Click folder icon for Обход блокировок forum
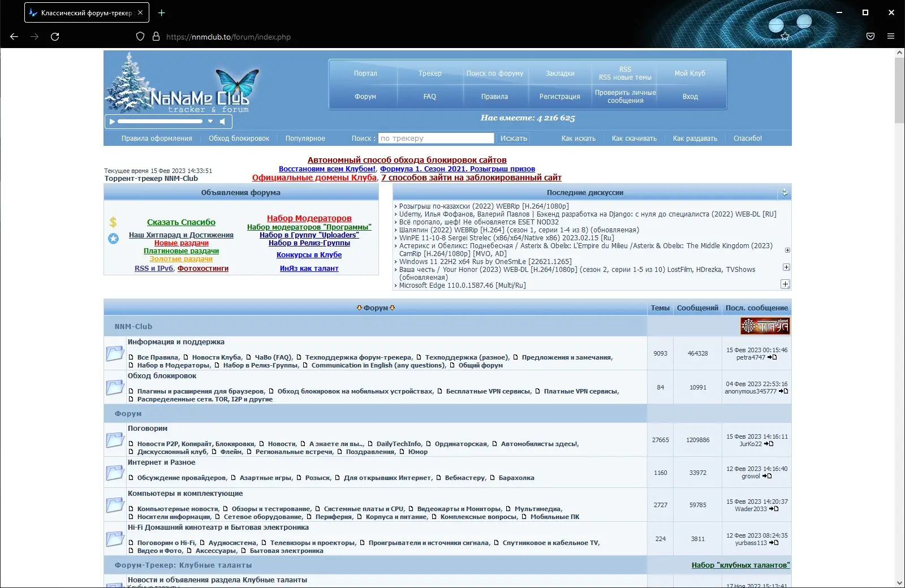This screenshot has height=588, width=905. point(115,387)
